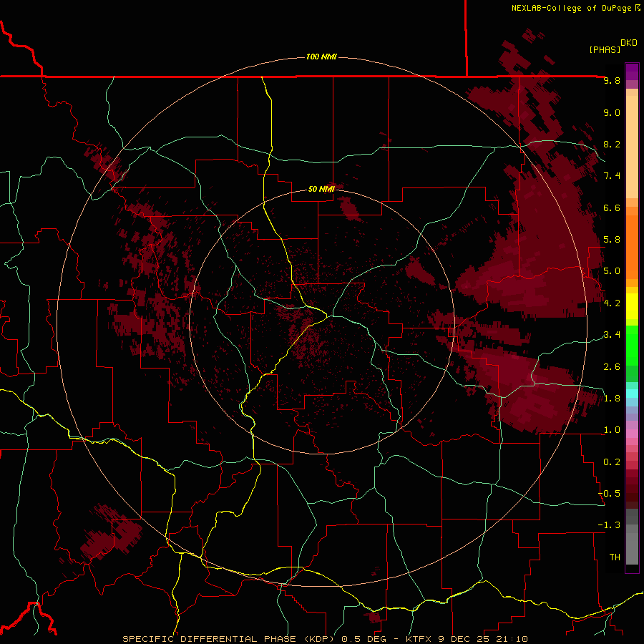Image resolution: width=644 pixels, height=644 pixels.
Task: Click the 1.0 value on the color scale
Action: [x=612, y=430]
